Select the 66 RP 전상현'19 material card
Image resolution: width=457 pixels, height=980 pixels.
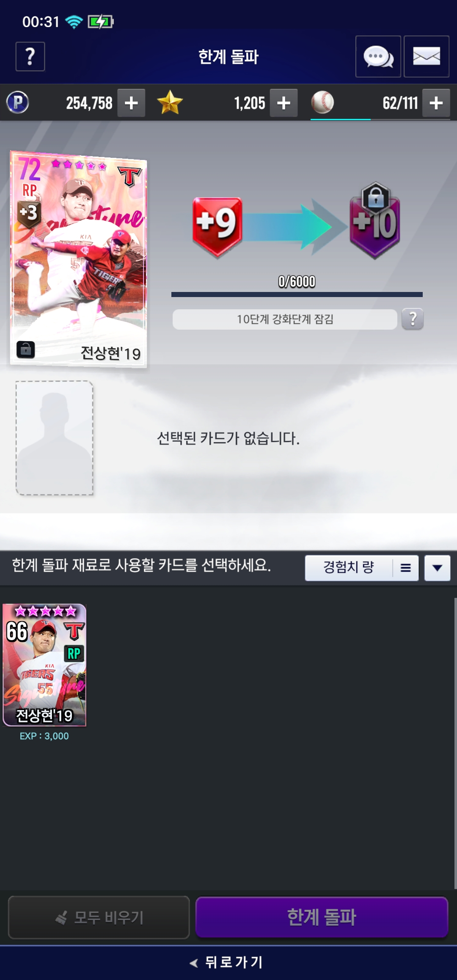tap(44, 665)
